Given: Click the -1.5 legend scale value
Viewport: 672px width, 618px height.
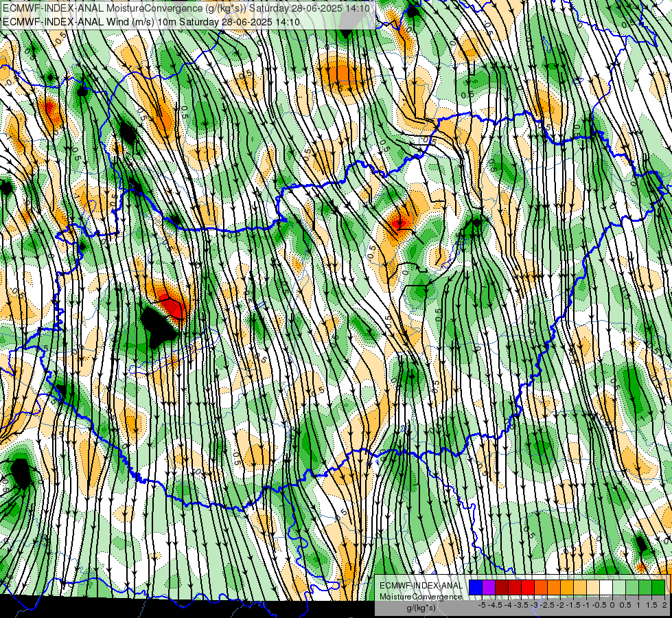Looking at the screenshot, I should 573,605.
